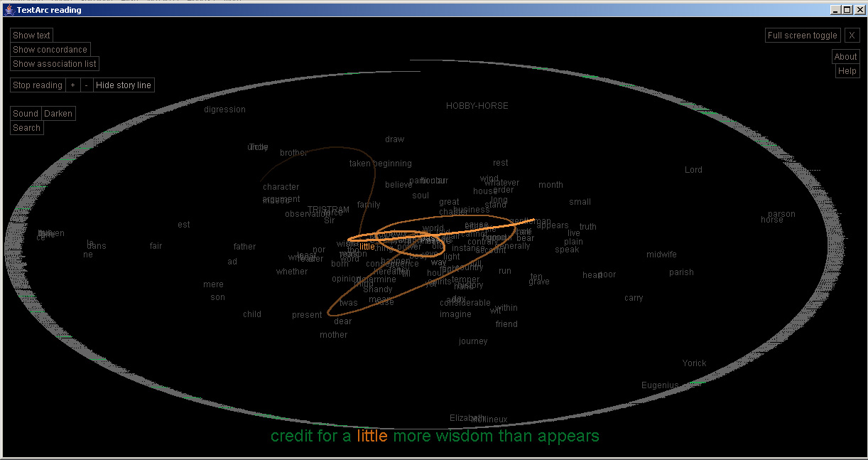Click the Show text button
The height and width of the screenshot is (460, 868).
pyautogui.click(x=32, y=36)
